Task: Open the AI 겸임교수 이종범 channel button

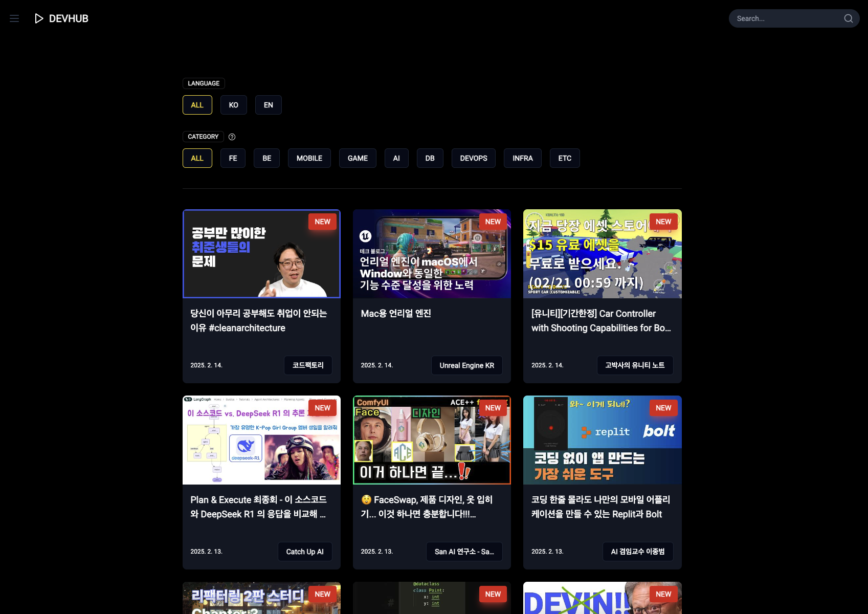Action: (x=638, y=552)
